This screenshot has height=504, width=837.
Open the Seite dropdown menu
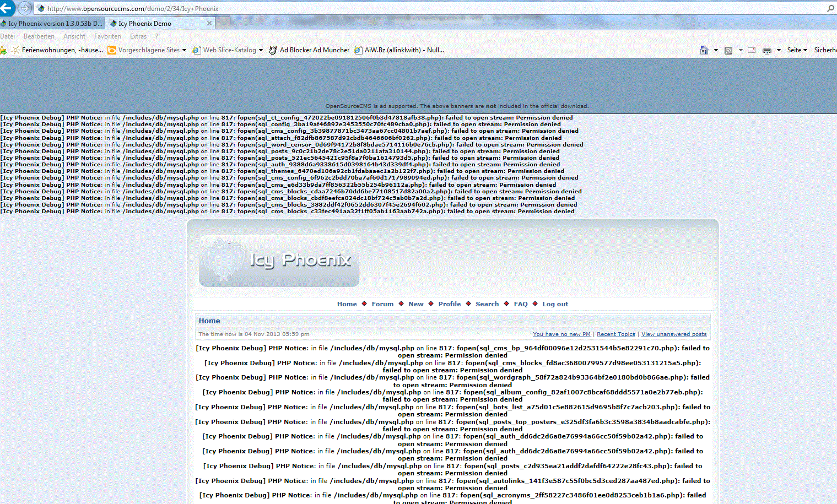[797, 50]
